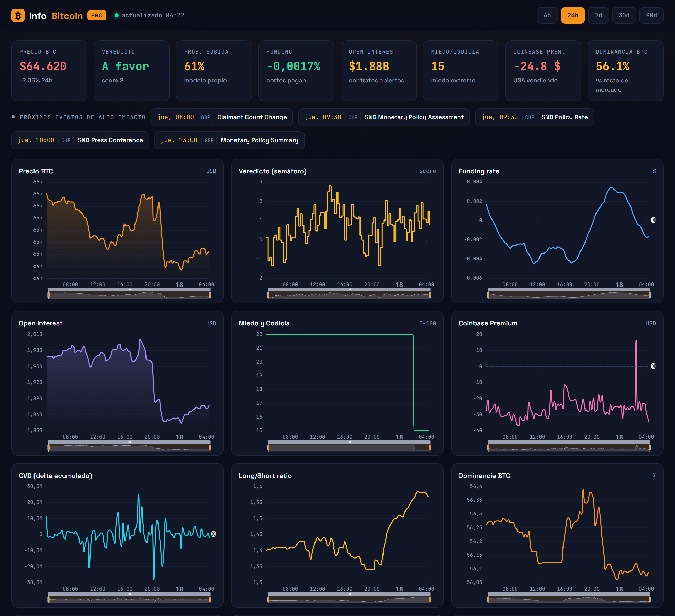Show the 90d time range
The width and height of the screenshot is (675, 616).
651,15
